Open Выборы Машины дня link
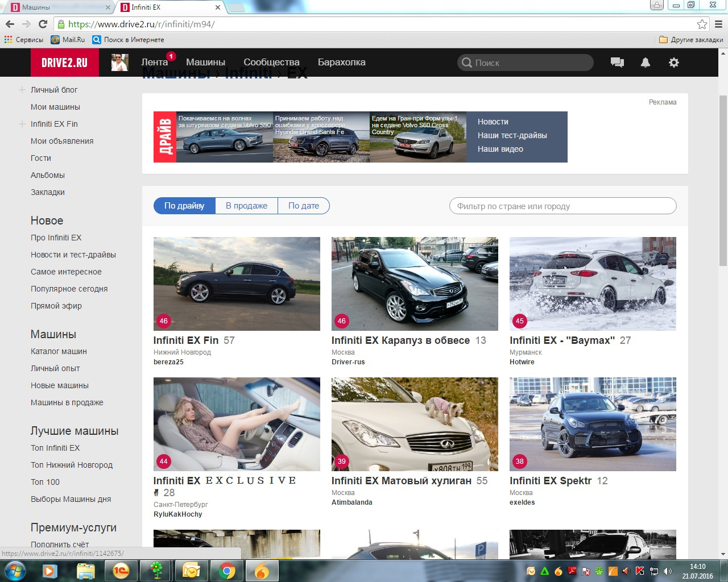Screen dimensions: 728x582 (x=71, y=499)
